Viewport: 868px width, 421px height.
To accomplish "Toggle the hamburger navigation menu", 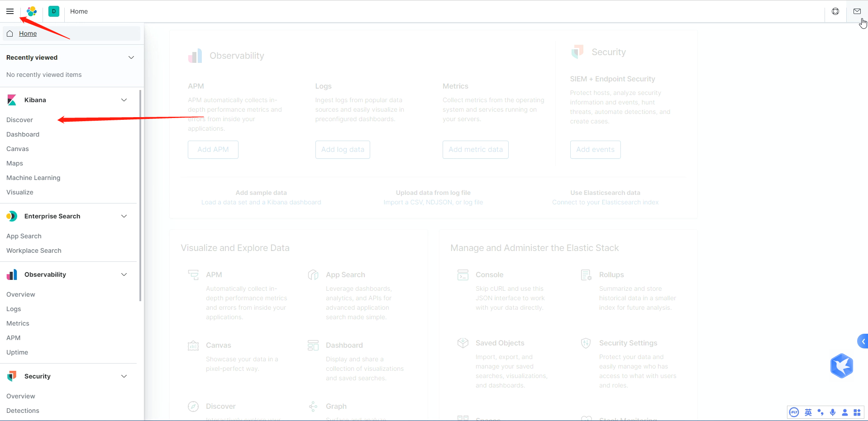I will pyautogui.click(x=10, y=11).
